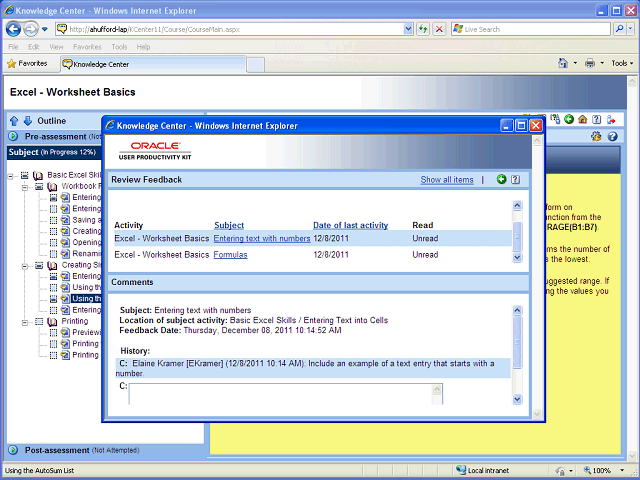Image resolution: width=640 pixels, height=480 pixels.
Task: Click status box beside Renaming topic
Action: click(53, 254)
